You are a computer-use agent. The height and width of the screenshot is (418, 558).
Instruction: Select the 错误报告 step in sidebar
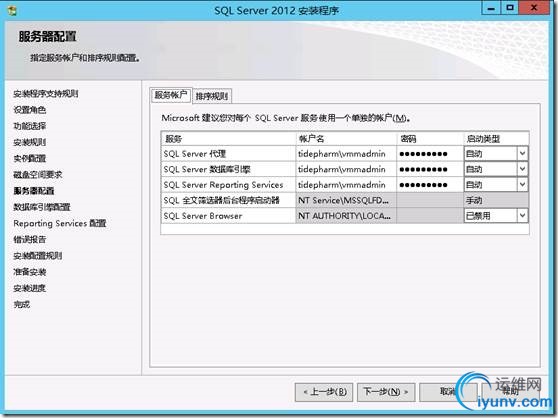30,239
